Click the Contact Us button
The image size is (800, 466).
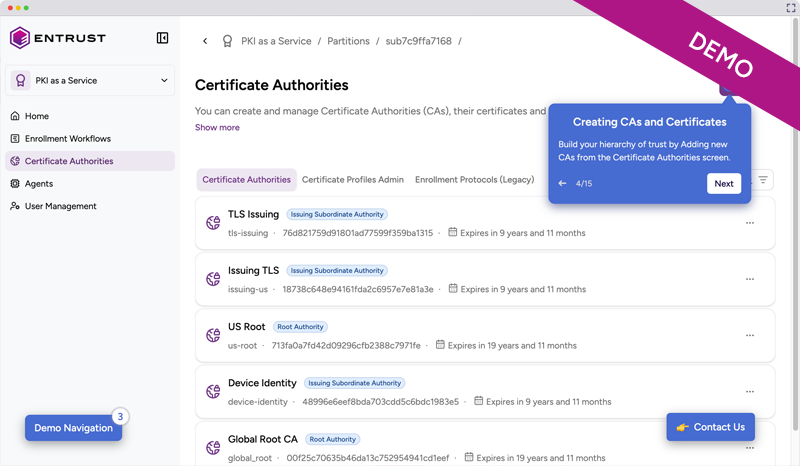pyautogui.click(x=710, y=427)
